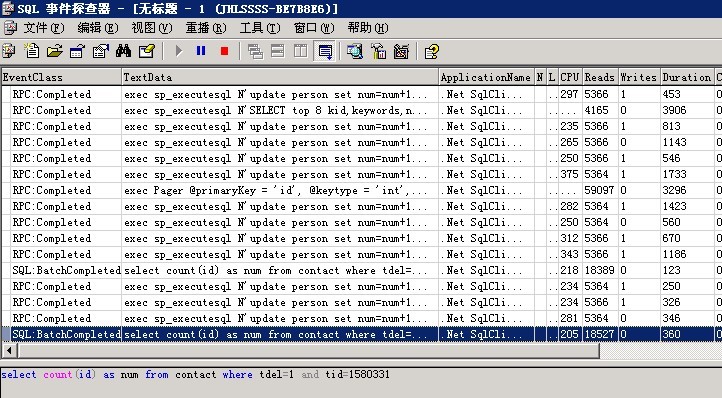Click the CPU value 312
722x398 pixels.
click(x=569, y=238)
